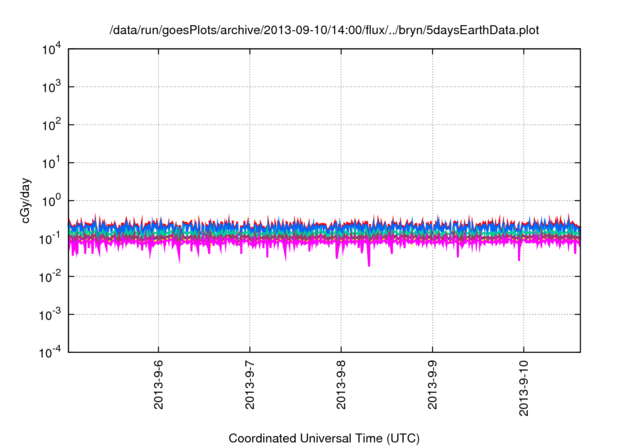This screenshot has width=640, height=448.
Task: Click the 10^4 y-axis tick label
Action: point(51,49)
